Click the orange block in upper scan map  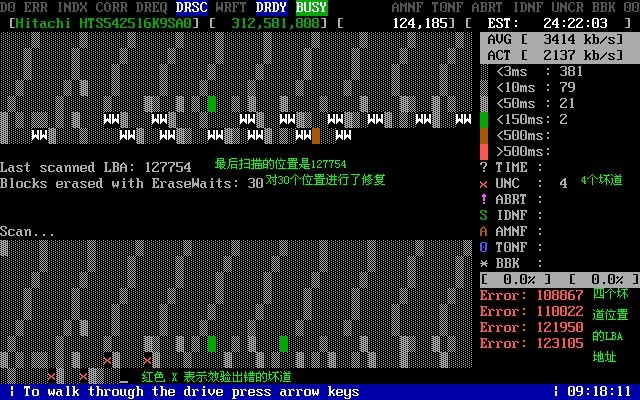tap(316, 136)
